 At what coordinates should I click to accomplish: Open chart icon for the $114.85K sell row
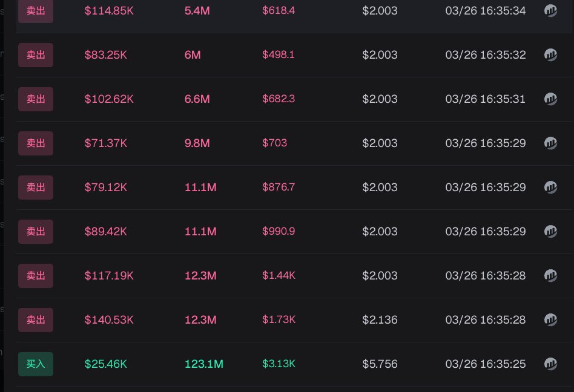550,11
